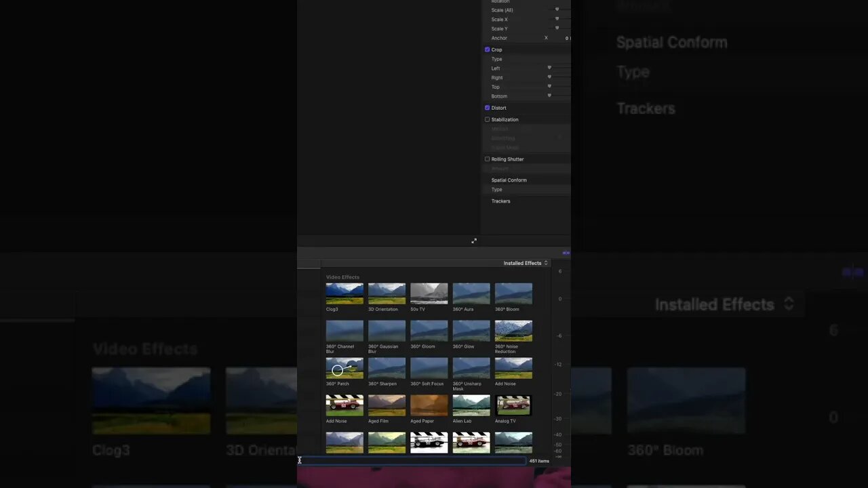Select the 360° Sharpen effect thumbnail

(x=387, y=368)
